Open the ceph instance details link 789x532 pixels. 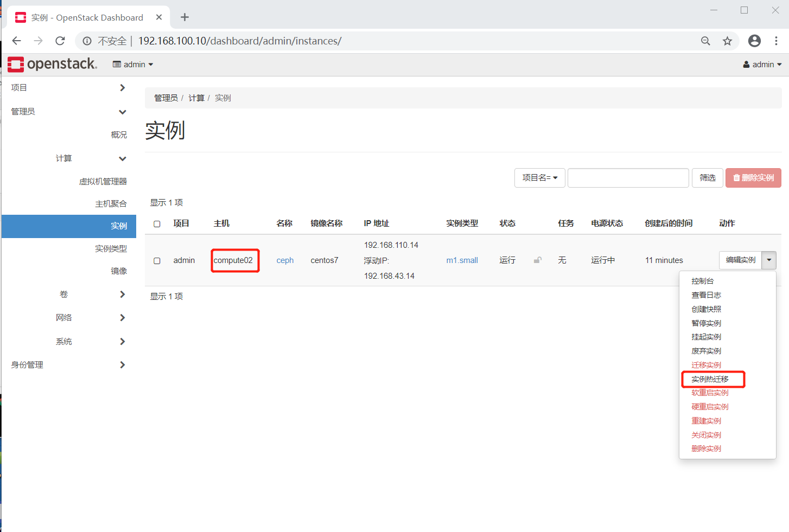(x=285, y=260)
